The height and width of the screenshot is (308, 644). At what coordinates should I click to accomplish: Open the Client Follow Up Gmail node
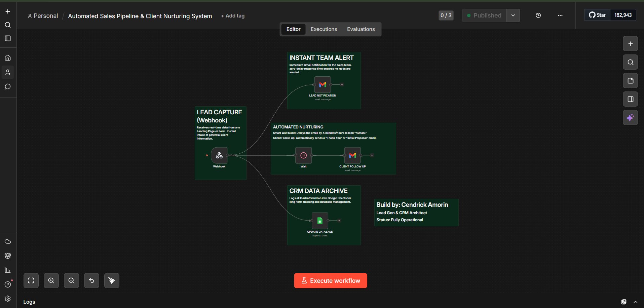(352, 155)
